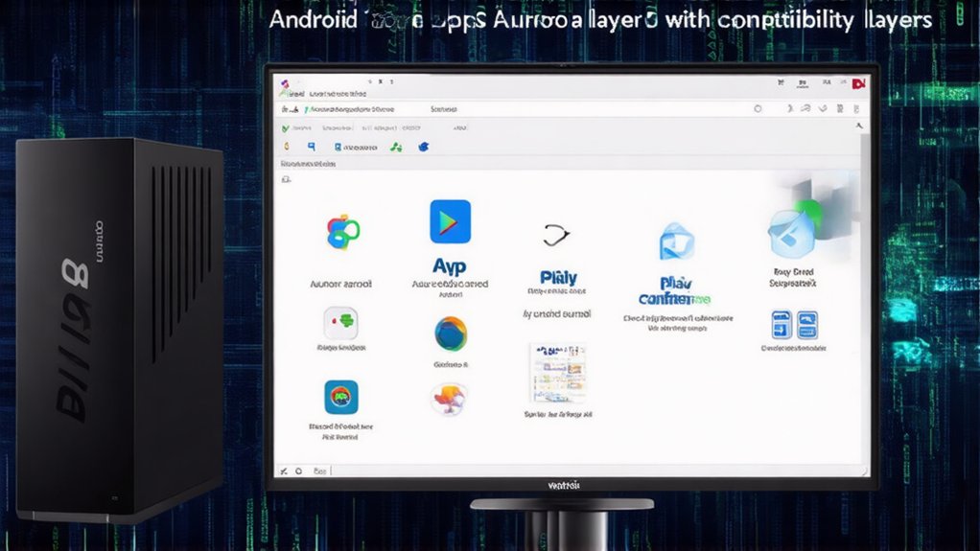This screenshot has height=551, width=980.
Task: Click the crescent-shaped icon in the address row
Action: [x=790, y=108]
